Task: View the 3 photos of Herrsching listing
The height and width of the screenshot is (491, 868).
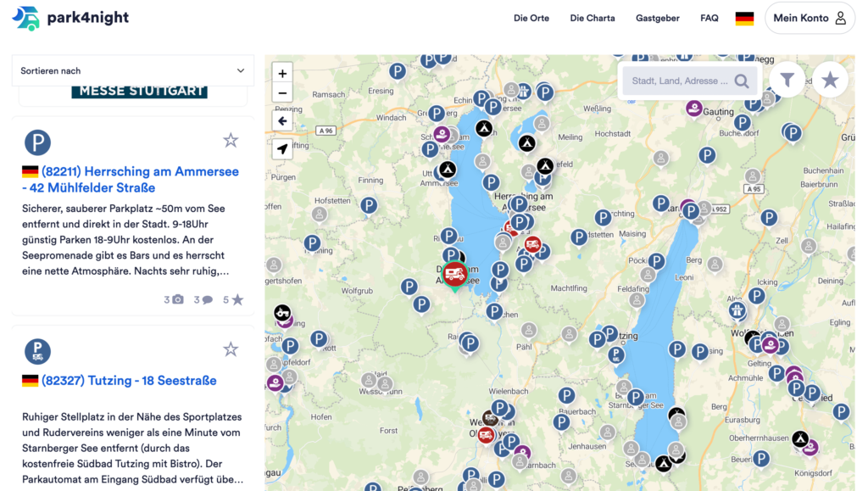Action: tap(173, 299)
